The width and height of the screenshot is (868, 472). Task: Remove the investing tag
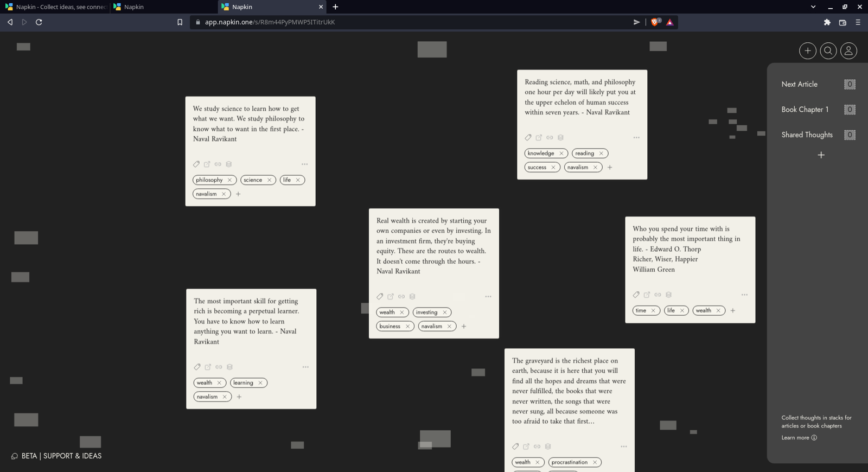[445, 312]
